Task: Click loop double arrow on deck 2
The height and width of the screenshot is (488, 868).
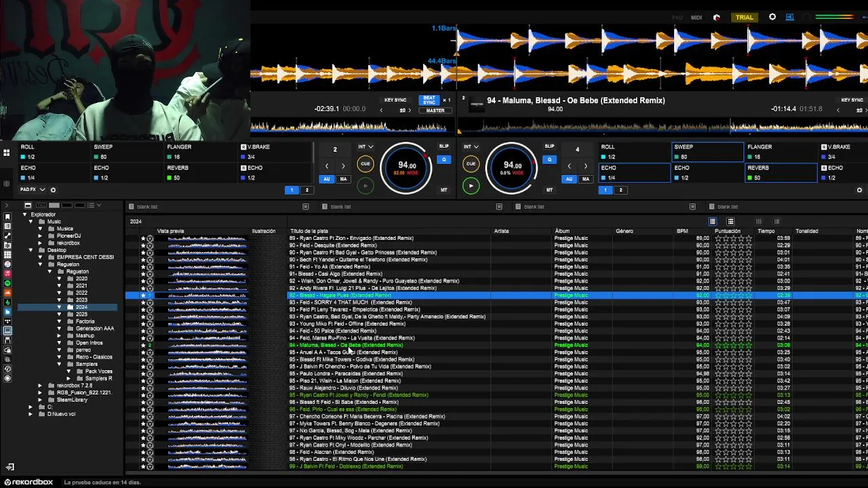Action: [x=586, y=166]
